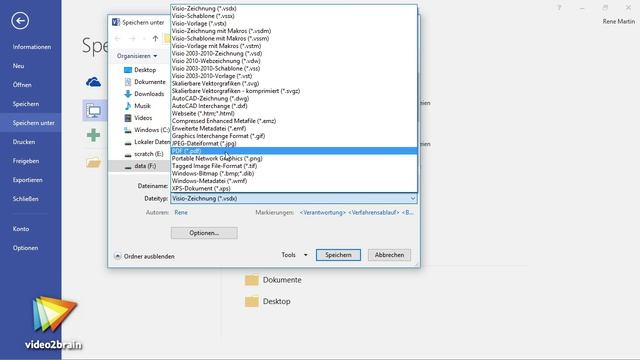Viewport: 640px width, 360px height.
Task: Choose Skalierbare Vektorgrafiken (*.svg)
Action: click(x=294, y=83)
